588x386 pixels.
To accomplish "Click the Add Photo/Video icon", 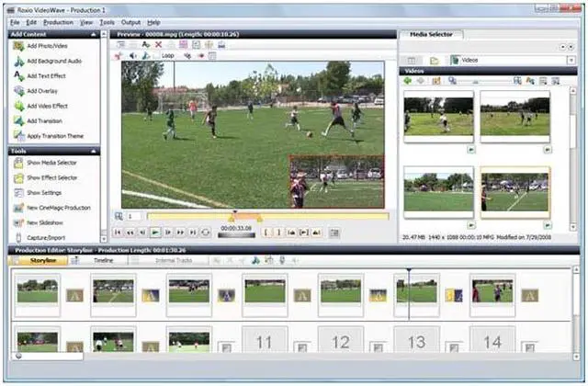I will pyautogui.click(x=18, y=46).
